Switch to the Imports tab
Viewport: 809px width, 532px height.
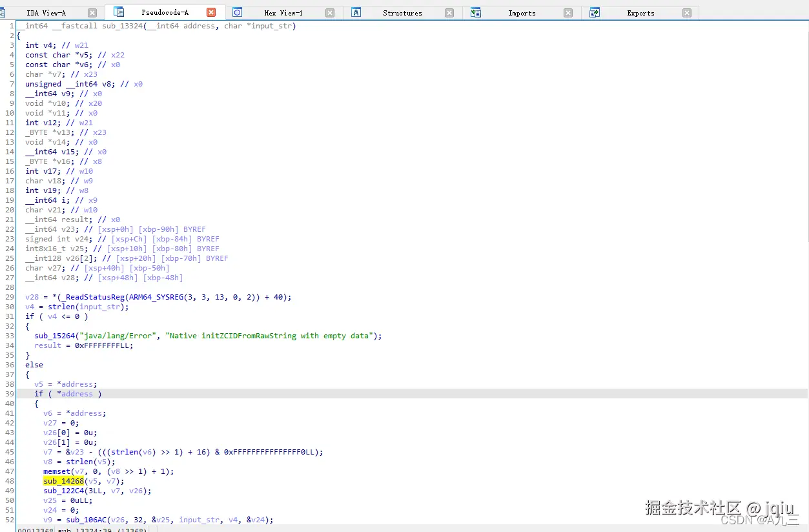click(x=522, y=13)
